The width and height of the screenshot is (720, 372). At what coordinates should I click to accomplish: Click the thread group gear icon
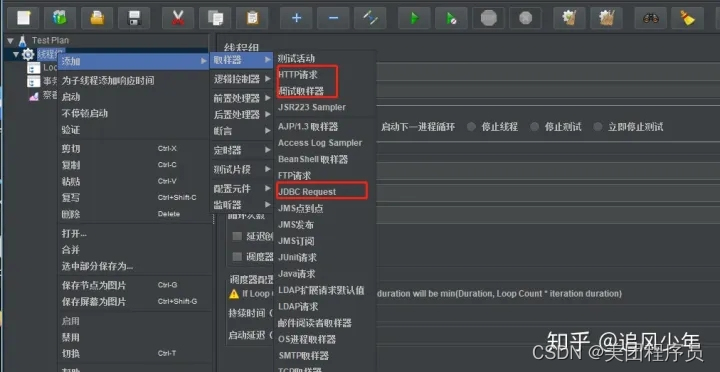pyautogui.click(x=28, y=55)
